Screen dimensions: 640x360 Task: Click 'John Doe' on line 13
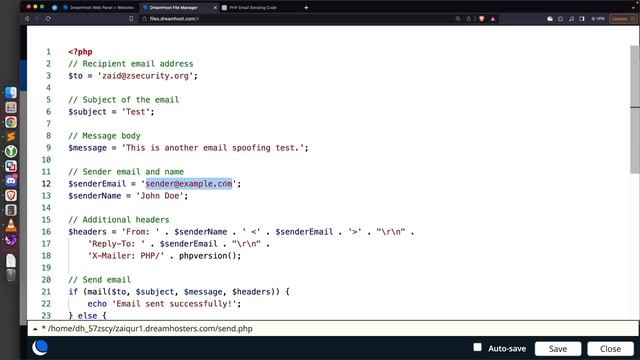pos(160,196)
